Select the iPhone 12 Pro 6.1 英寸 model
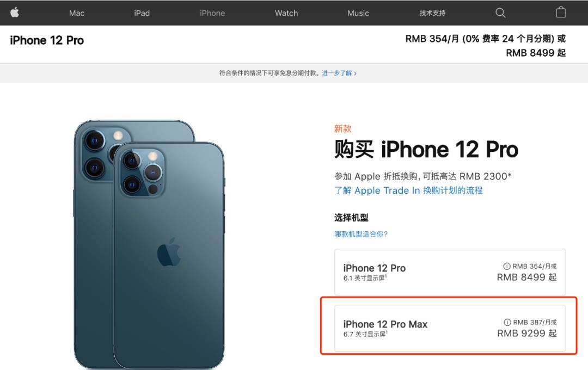 pyautogui.click(x=450, y=272)
